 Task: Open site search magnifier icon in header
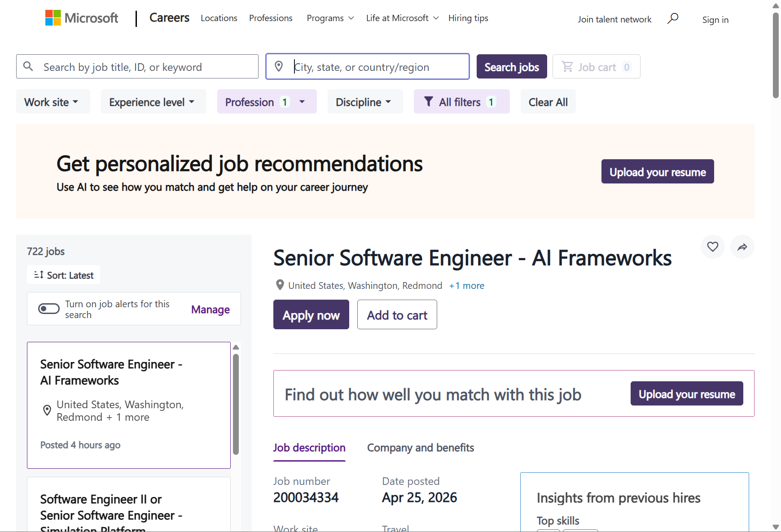[672, 18]
